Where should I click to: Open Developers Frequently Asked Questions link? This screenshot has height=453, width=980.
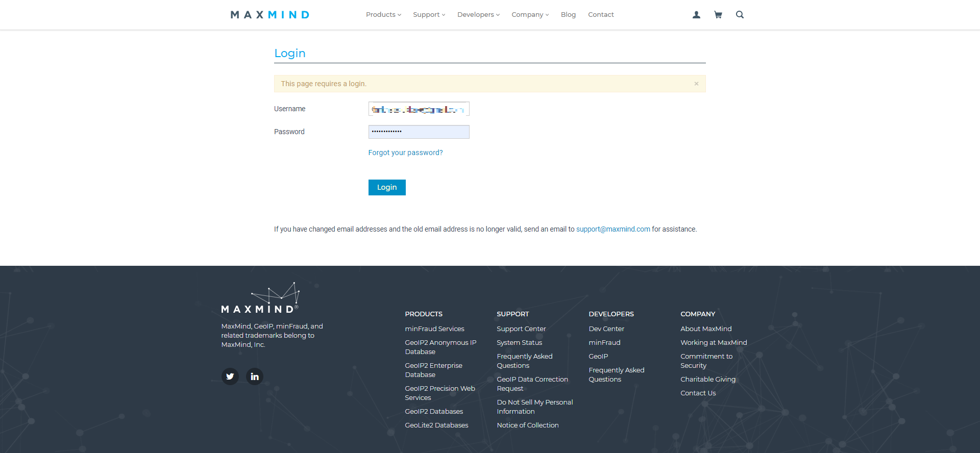617,375
